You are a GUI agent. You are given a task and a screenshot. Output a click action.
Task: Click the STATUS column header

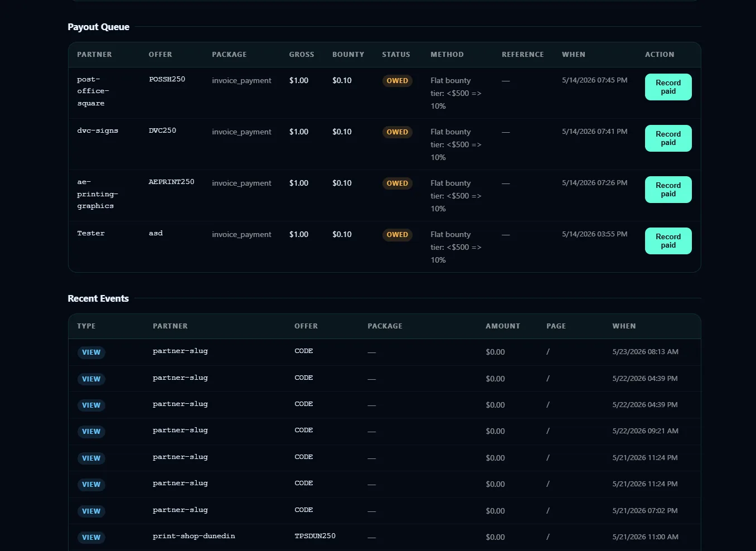pos(396,55)
